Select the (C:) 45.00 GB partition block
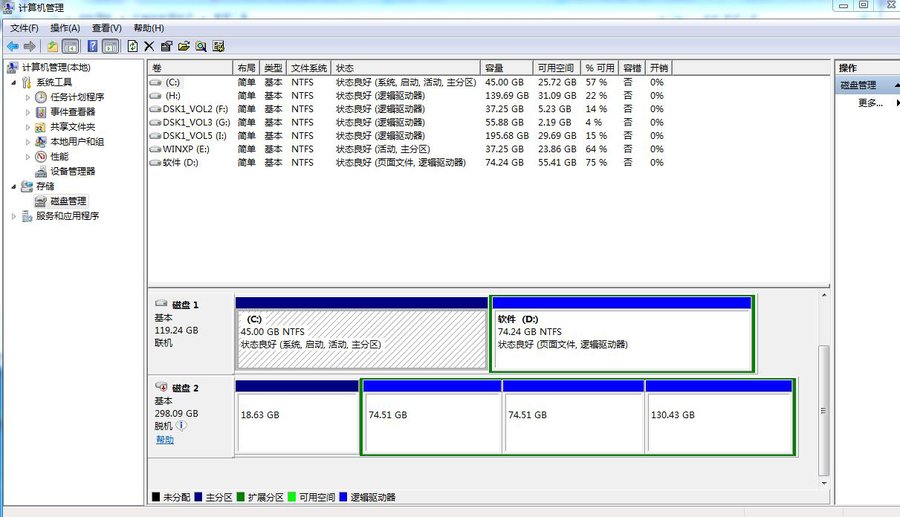The width and height of the screenshot is (900, 517). pos(362,333)
